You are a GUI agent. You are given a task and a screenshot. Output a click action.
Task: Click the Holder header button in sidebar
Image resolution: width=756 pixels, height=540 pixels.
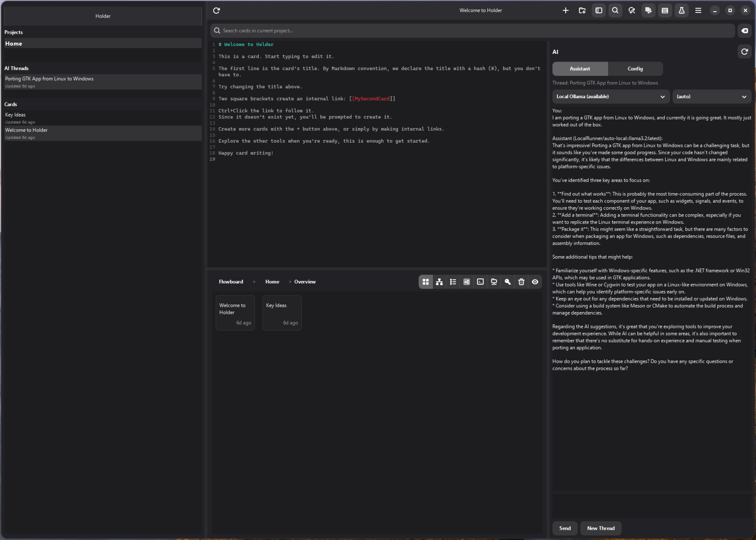(103, 16)
